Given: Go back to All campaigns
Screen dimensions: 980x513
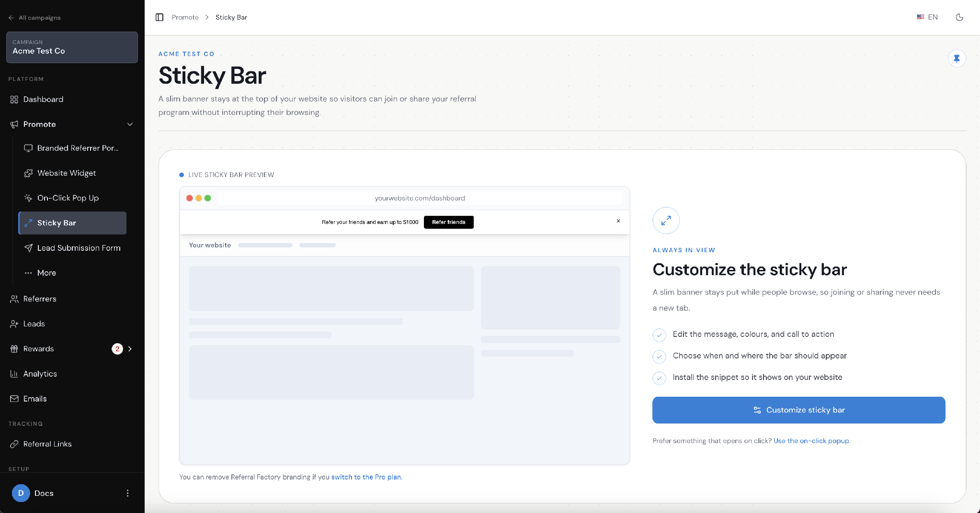Looking at the screenshot, I should pyautogui.click(x=34, y=18).
